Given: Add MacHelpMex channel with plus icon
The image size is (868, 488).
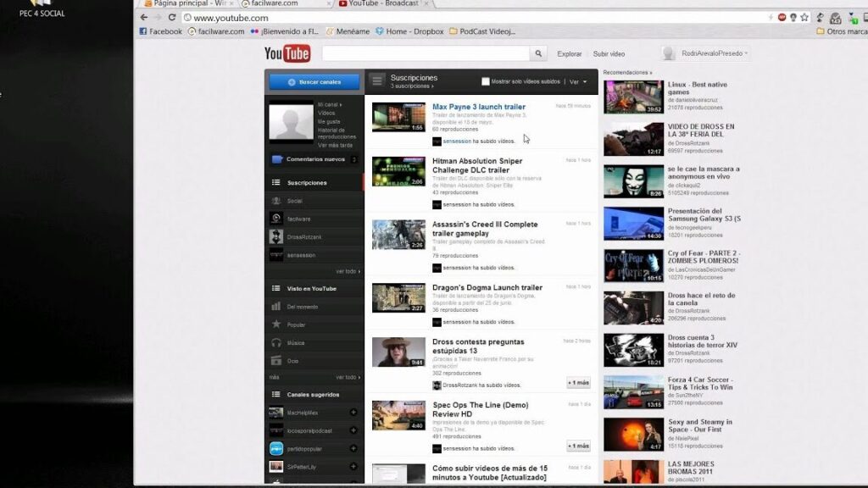Looking at the screenshot, I should pyautogui.click(x=353, y=413).
